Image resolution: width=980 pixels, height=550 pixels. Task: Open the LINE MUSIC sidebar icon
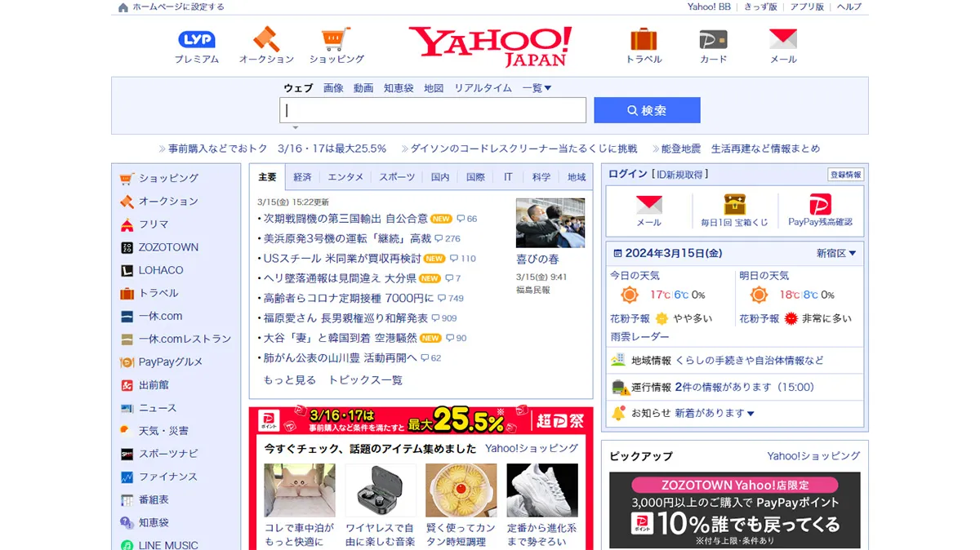127,544
